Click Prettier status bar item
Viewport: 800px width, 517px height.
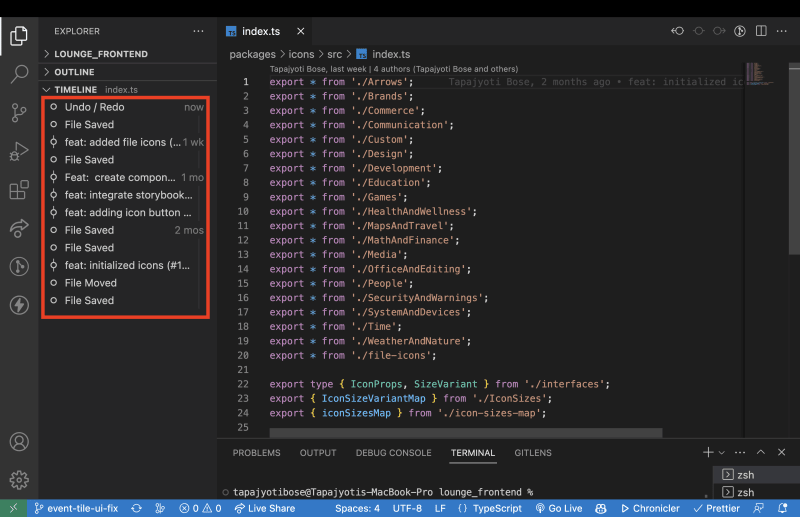[x=716, y=508]
